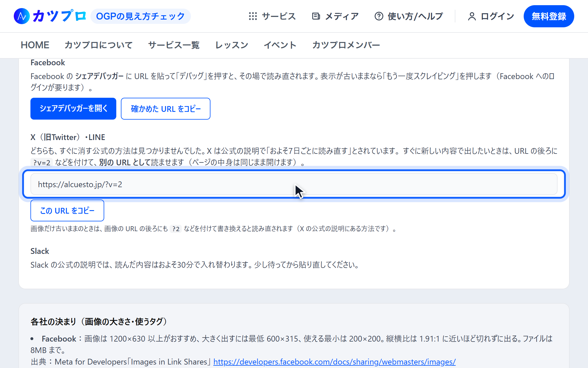The width and height of the screenshot is (588, 368).
Task: Open サービス一覧 navigation item
Action: pos(174,45)
